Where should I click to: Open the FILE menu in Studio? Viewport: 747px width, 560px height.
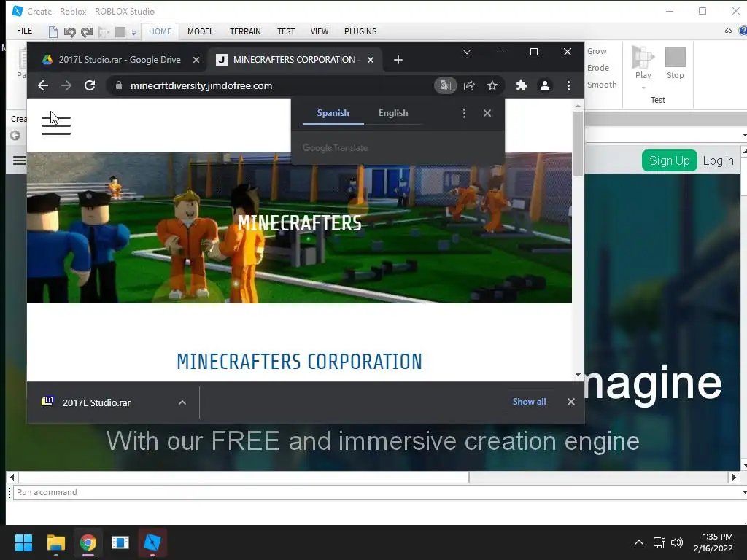24,31
